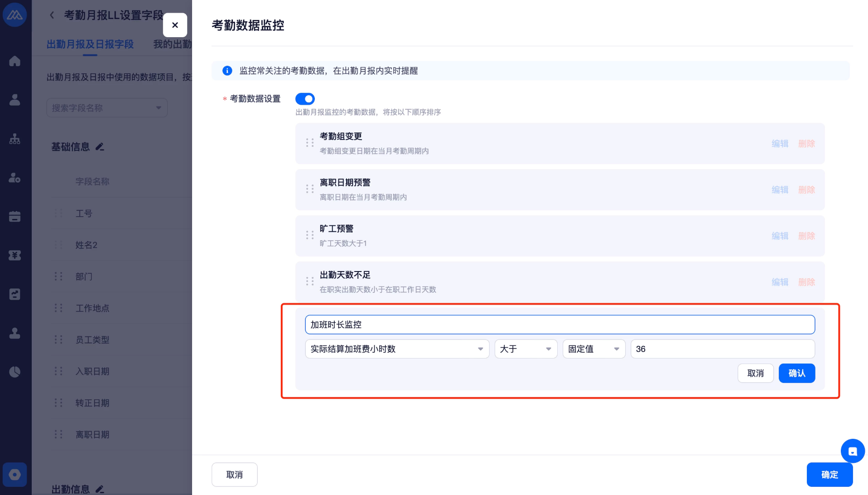Delete the 旷工预警 rule
868x495 pixels.
coord(806,236)
